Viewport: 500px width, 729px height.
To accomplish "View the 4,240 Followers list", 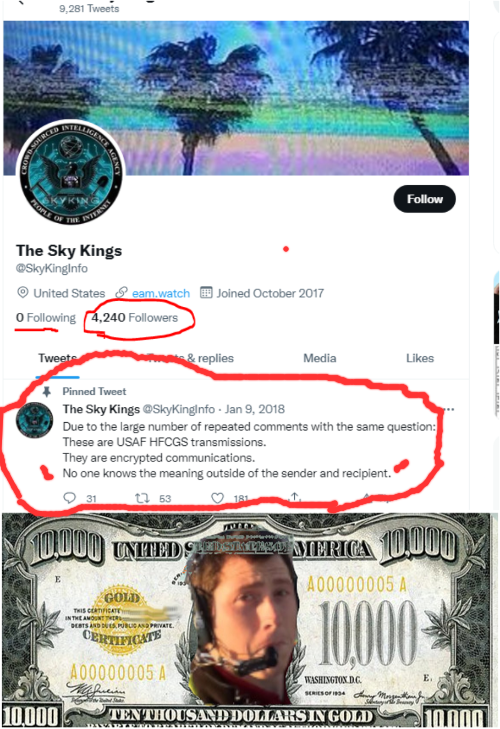I will [134, 318].
